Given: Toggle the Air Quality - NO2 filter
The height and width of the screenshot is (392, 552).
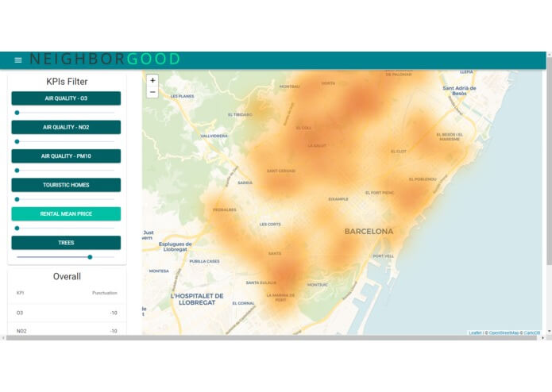Looking at the screenshot, I should [66, 127].
